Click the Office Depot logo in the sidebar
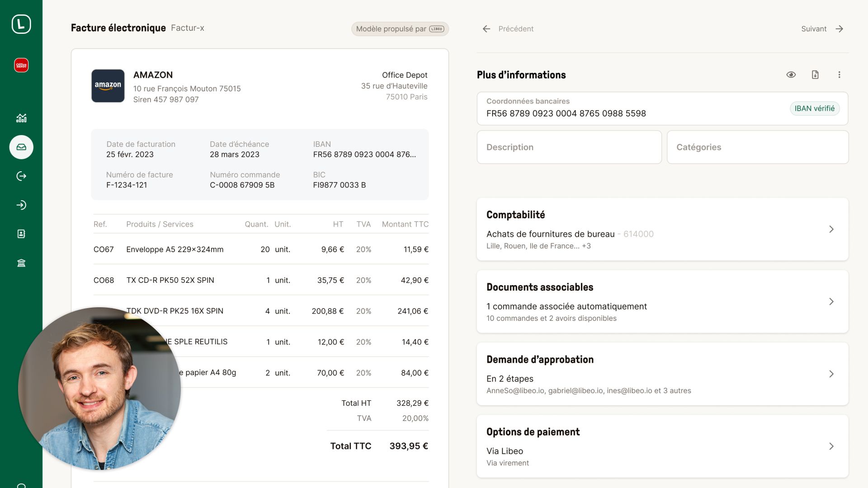 pos(21,65)
